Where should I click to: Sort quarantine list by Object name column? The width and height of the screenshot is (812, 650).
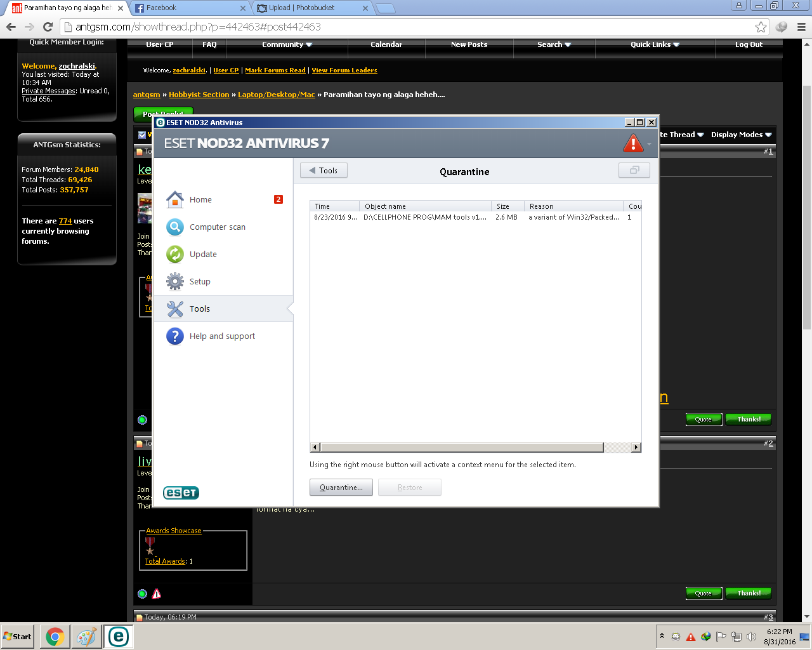coord(425,206)
